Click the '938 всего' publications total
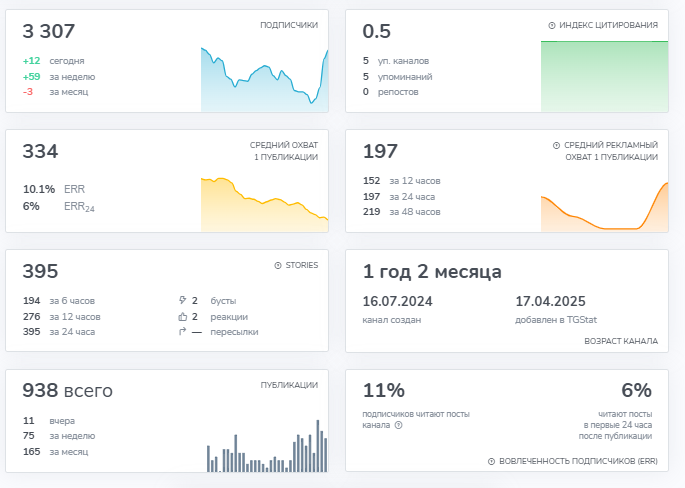The height and width of the screenshot is (488, 685). pos(67,391)
